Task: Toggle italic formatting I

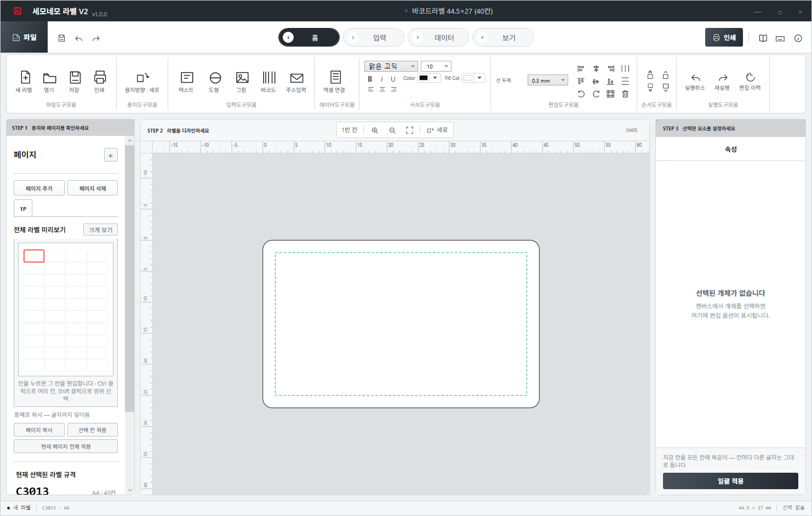Action: (381, 79)
